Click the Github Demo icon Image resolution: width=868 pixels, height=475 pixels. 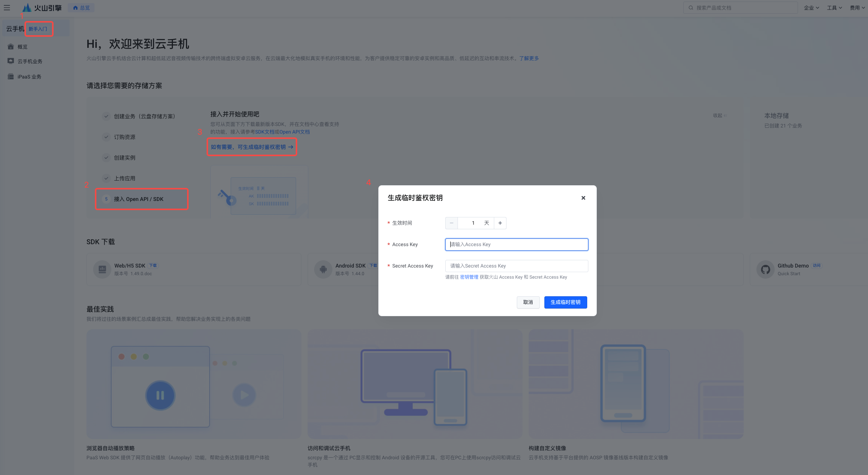pos(765,269)
